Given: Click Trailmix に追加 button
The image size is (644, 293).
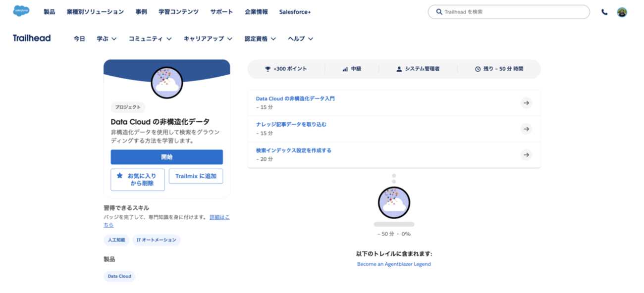Looking at the screenshot, I should [x=196, y=176].
